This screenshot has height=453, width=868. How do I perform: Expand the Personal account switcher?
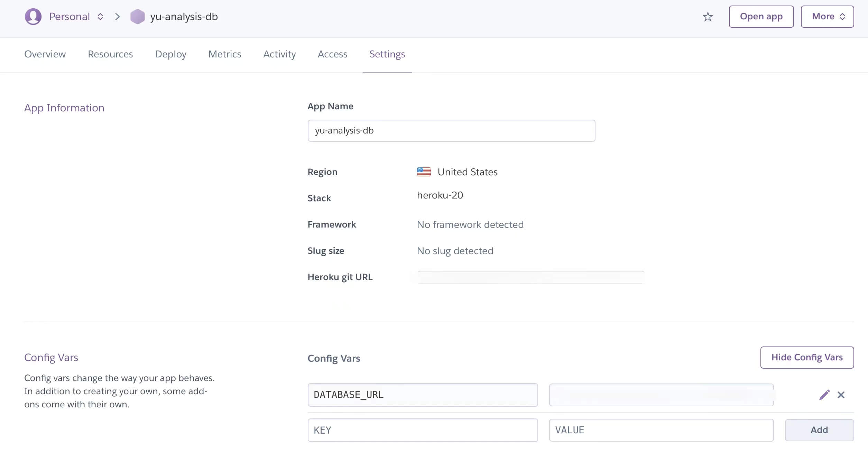coord(100,17)
